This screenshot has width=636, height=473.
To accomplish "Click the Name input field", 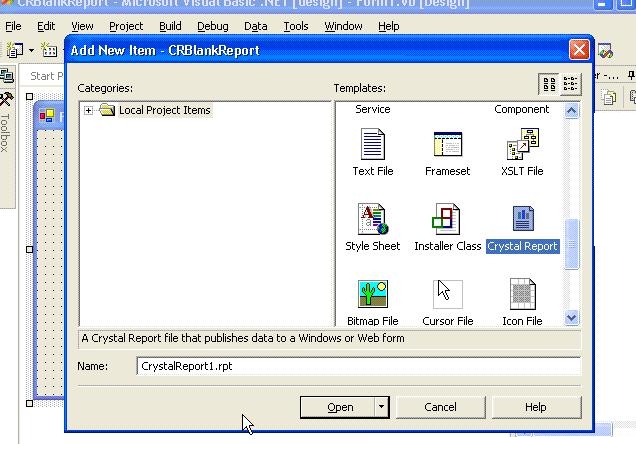I will click(357, 366).
